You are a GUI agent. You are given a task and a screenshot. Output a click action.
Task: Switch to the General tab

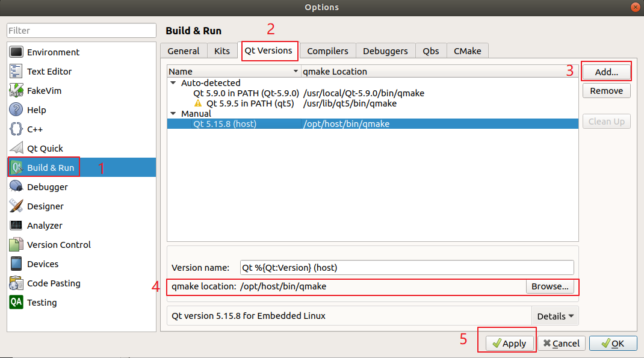point(184,51)
